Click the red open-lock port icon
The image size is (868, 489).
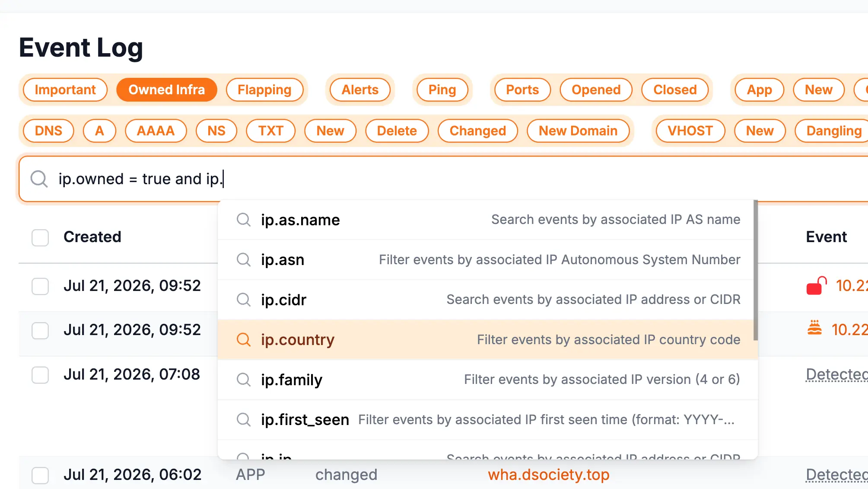click(x=816, y=286)
